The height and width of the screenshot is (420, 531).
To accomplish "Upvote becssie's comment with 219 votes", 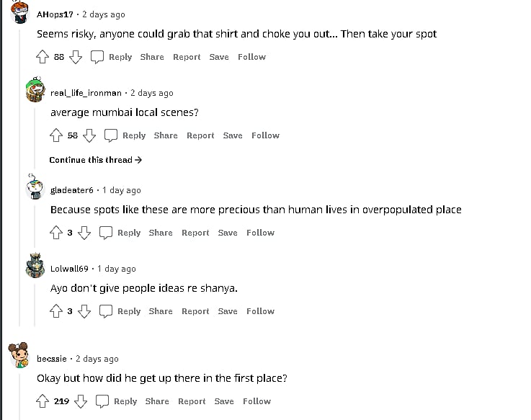I will (43, 401).
